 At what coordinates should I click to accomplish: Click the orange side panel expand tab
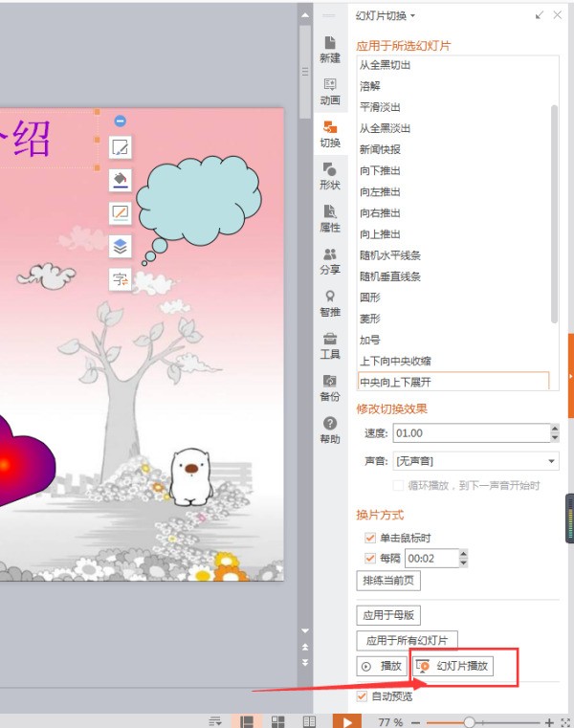click(571, 376)
